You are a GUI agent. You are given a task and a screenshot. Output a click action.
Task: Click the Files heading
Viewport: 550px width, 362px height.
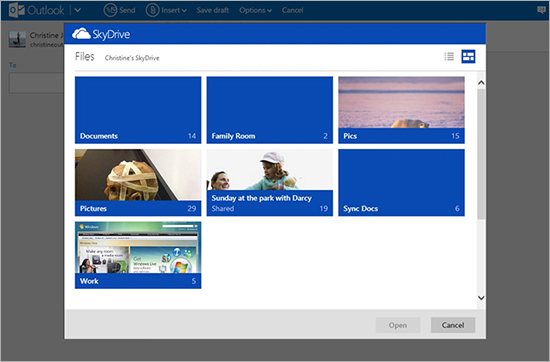[85, 56]
